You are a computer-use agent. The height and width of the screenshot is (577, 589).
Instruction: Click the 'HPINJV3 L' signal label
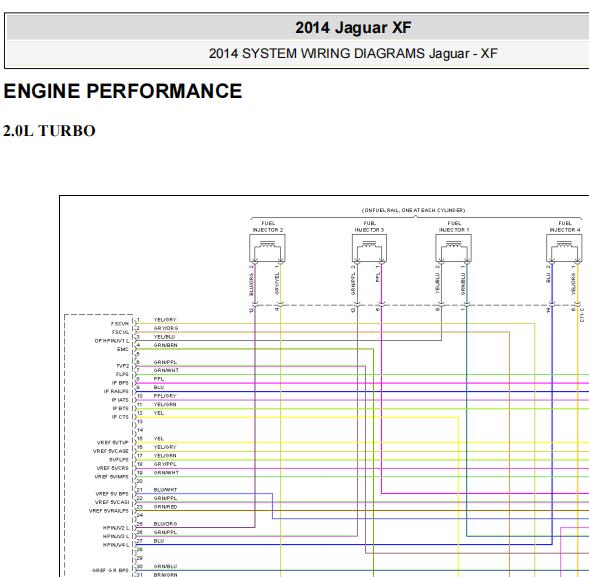click(116, 536)
